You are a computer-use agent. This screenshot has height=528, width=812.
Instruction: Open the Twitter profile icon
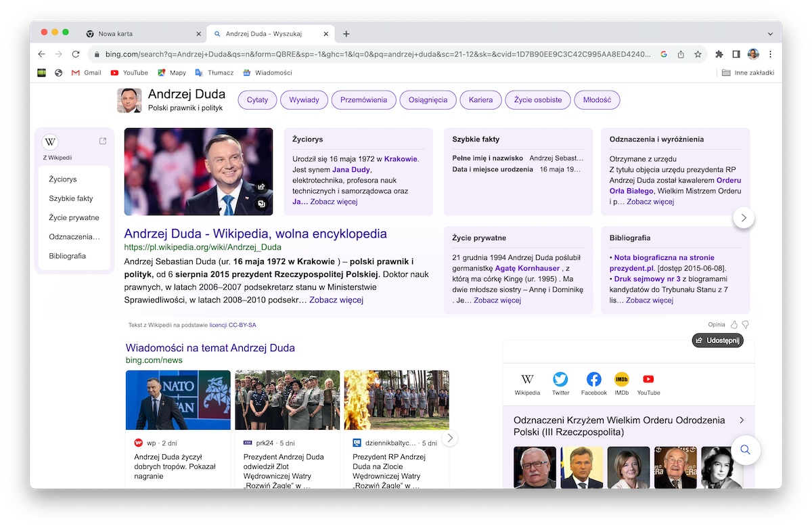pyautogui.click(x=560, y=380)
